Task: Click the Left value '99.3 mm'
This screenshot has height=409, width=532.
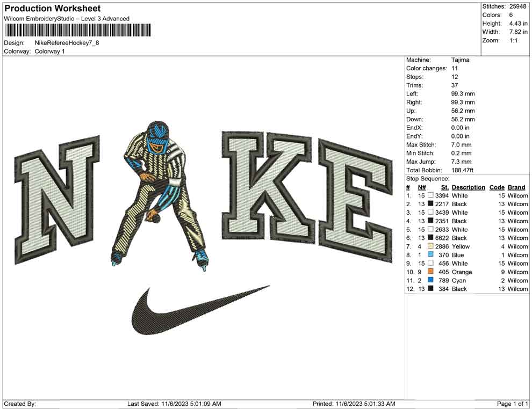Action: click(463, 93)
